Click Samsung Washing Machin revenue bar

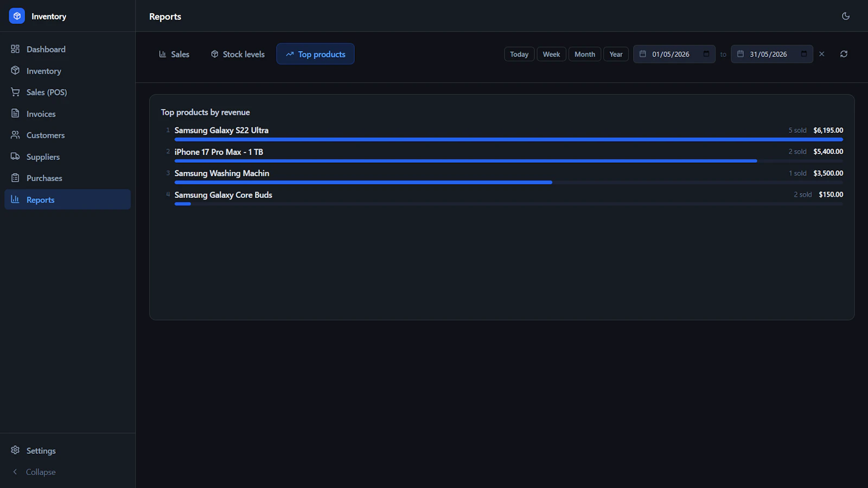[x=363, y=183]
